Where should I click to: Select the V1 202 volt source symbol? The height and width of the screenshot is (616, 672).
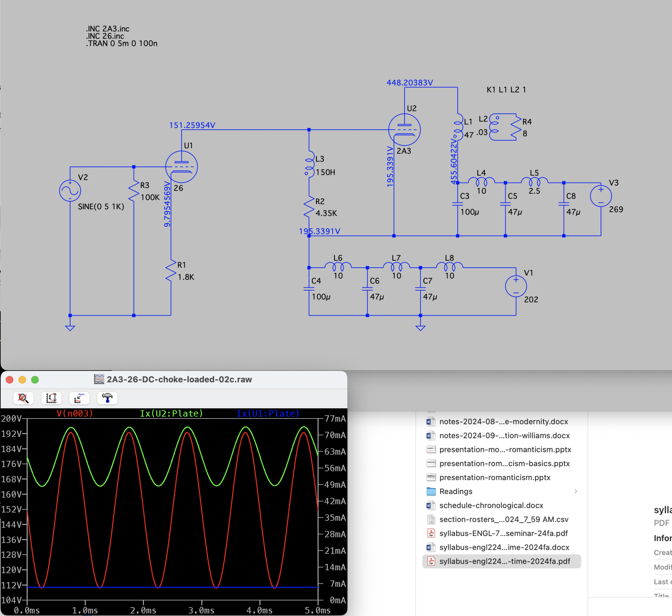tap(516, 286)
